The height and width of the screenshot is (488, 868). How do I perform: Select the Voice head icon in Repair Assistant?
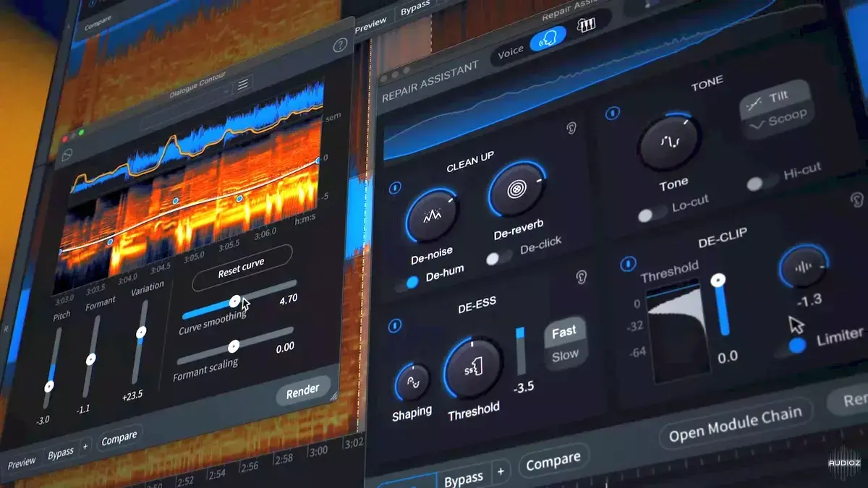tap(548, 40)
